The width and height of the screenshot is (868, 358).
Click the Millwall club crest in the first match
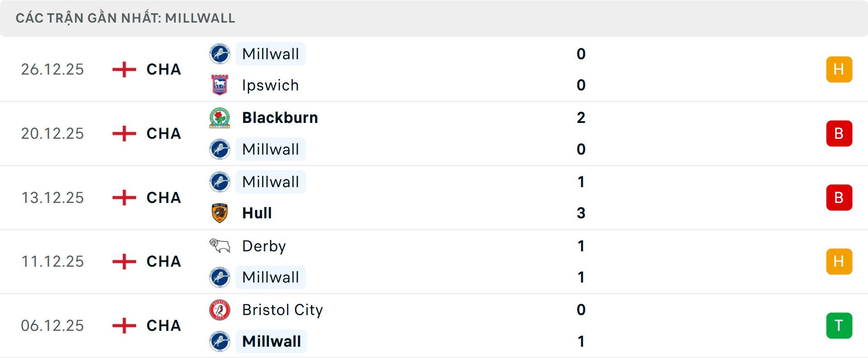pos(220,53)
